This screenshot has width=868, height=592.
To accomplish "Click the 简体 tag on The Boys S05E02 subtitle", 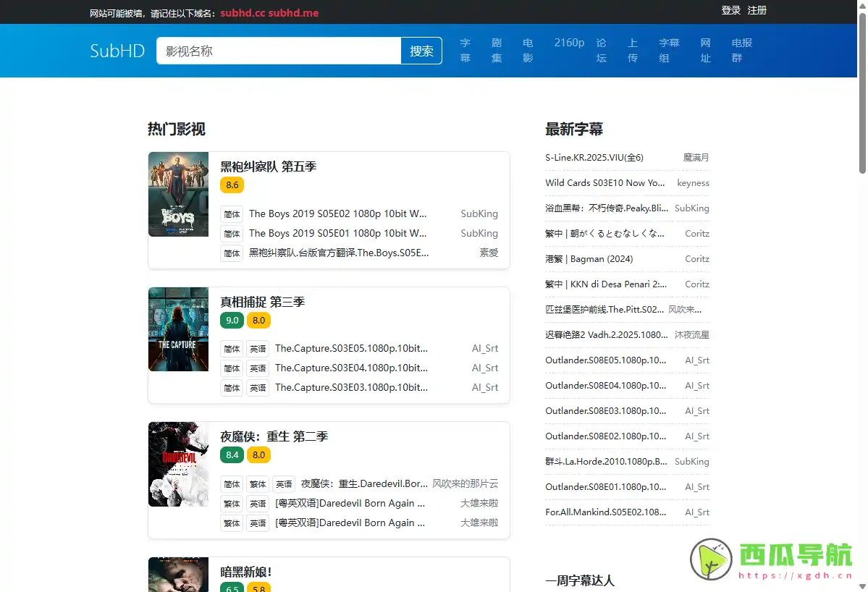I will coord(232,213).
